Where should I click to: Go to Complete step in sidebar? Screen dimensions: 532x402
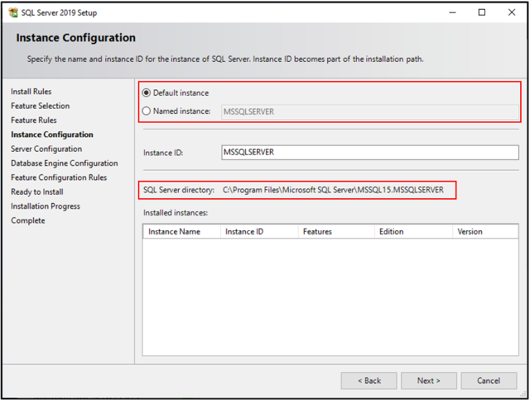click(28, 220)
